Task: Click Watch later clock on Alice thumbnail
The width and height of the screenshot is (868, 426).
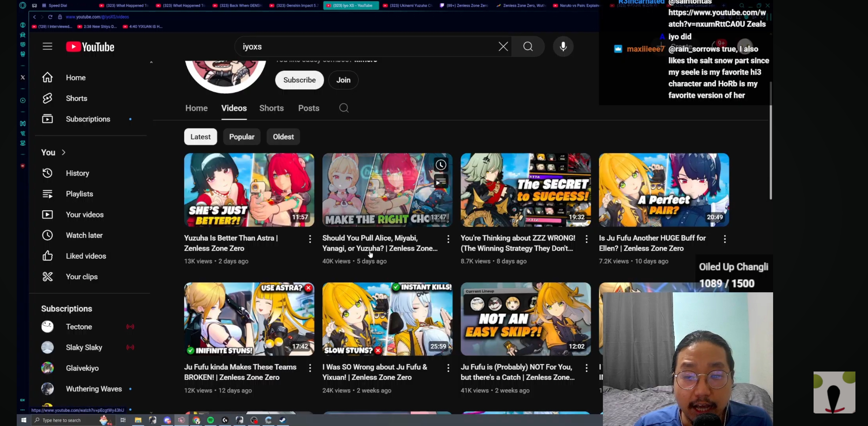Action: tap(441, 165)
